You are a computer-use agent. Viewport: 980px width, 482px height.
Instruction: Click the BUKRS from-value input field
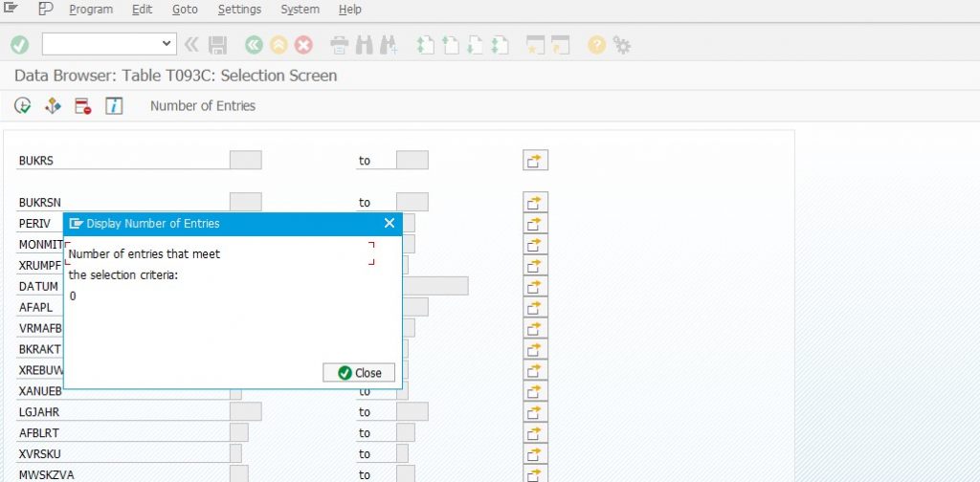[246, 160]
